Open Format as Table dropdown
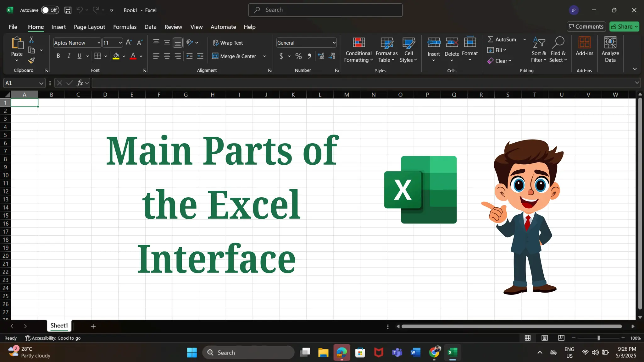Screen dimensions: 644x362 (386, 50)
